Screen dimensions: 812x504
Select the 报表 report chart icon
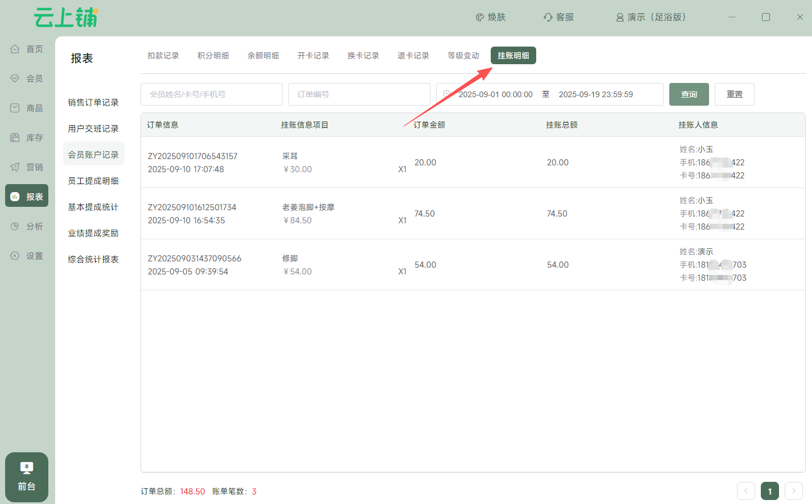tap(15, 197)
